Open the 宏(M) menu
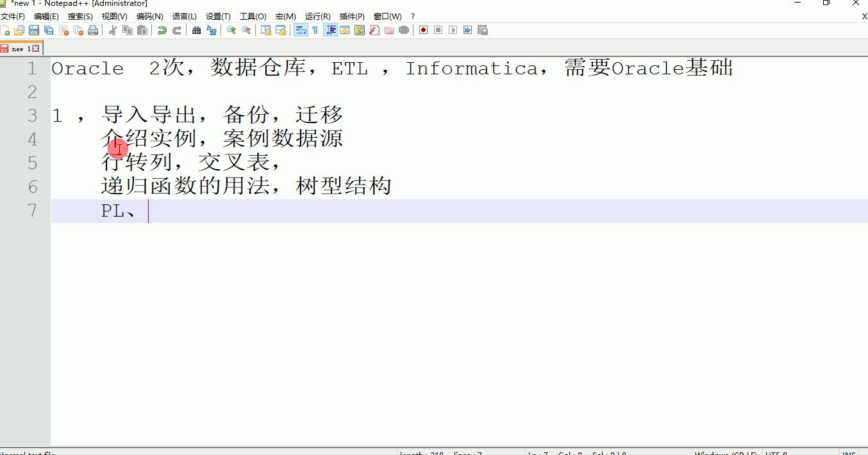 (x=286, y=16)
